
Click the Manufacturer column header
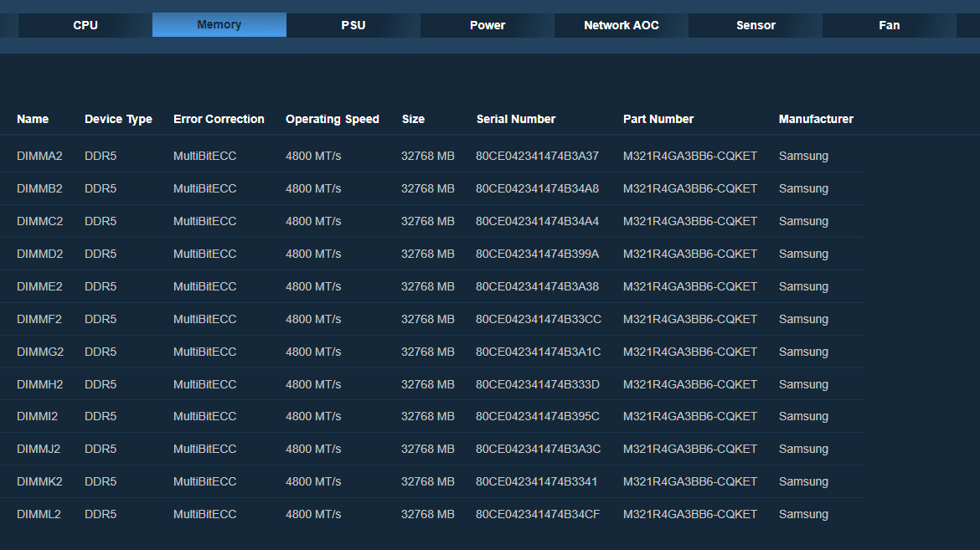[816, 119]
